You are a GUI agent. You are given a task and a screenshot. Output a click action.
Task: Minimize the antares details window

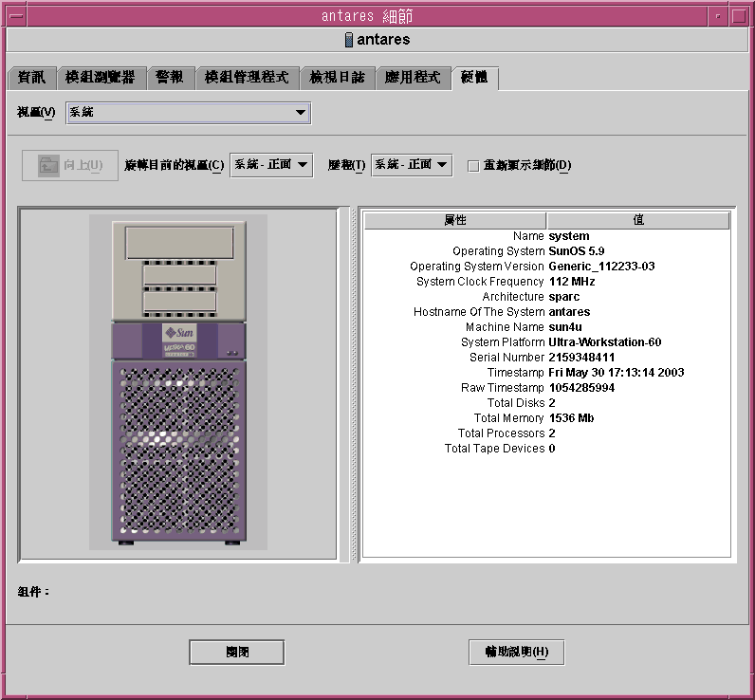(718, 16)
